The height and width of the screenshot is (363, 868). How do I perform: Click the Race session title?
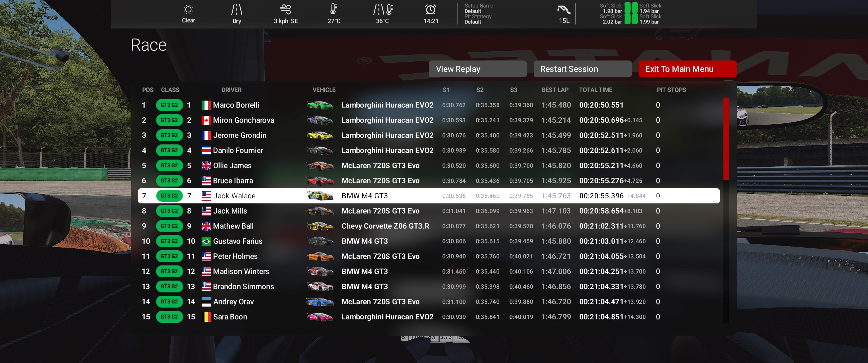coord(148,45)
